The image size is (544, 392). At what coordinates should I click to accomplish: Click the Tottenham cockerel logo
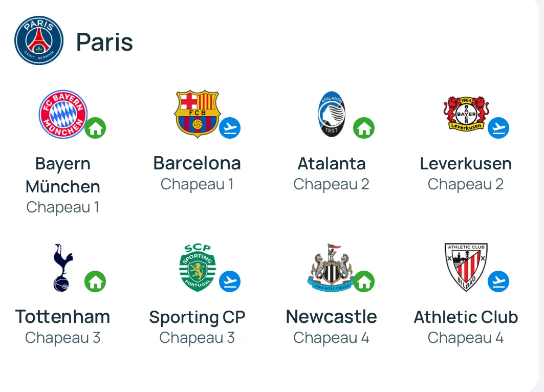[x=63, y=268]
